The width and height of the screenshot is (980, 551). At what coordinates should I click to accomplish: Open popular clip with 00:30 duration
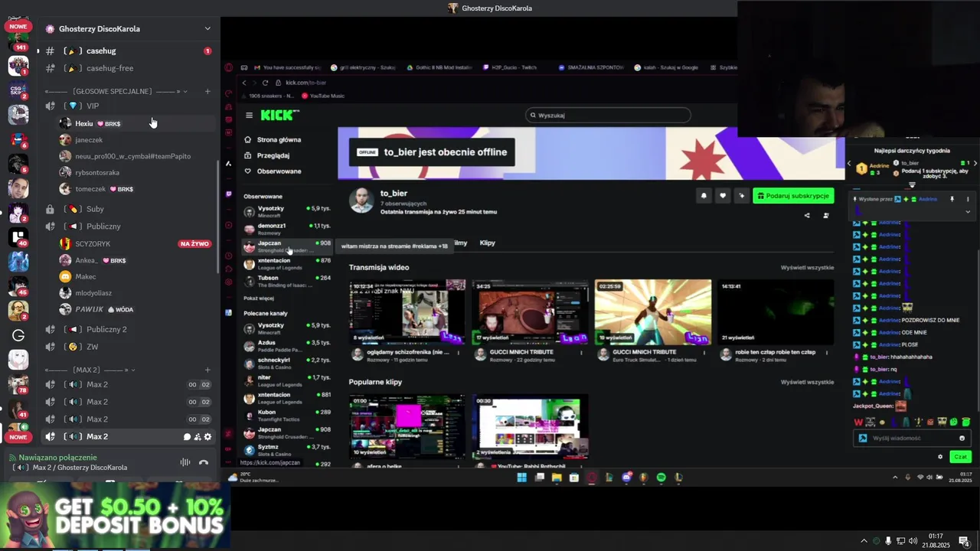click(x=530, y=426)
